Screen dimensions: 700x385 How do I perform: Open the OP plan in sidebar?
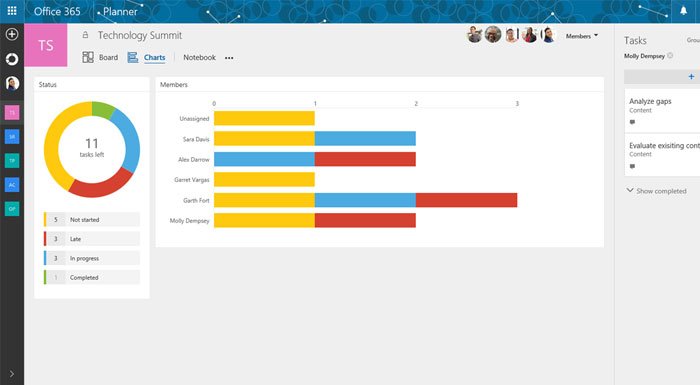click(12, 209)
